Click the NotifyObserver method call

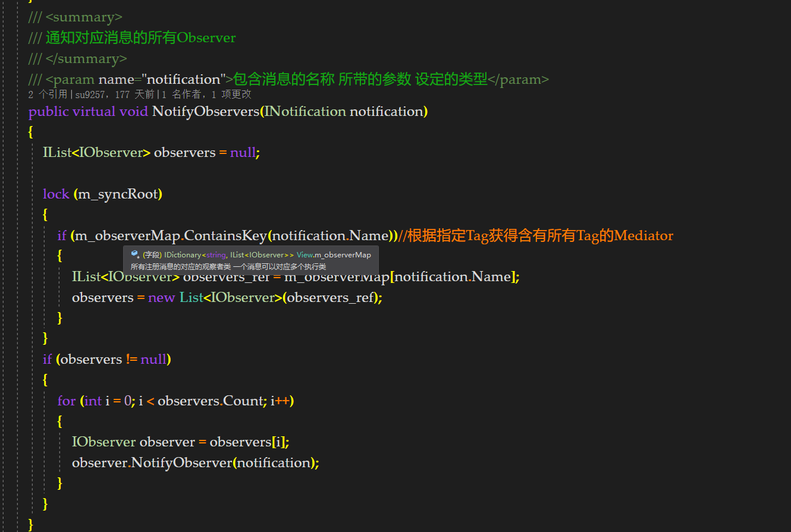(x=181, y=462)
